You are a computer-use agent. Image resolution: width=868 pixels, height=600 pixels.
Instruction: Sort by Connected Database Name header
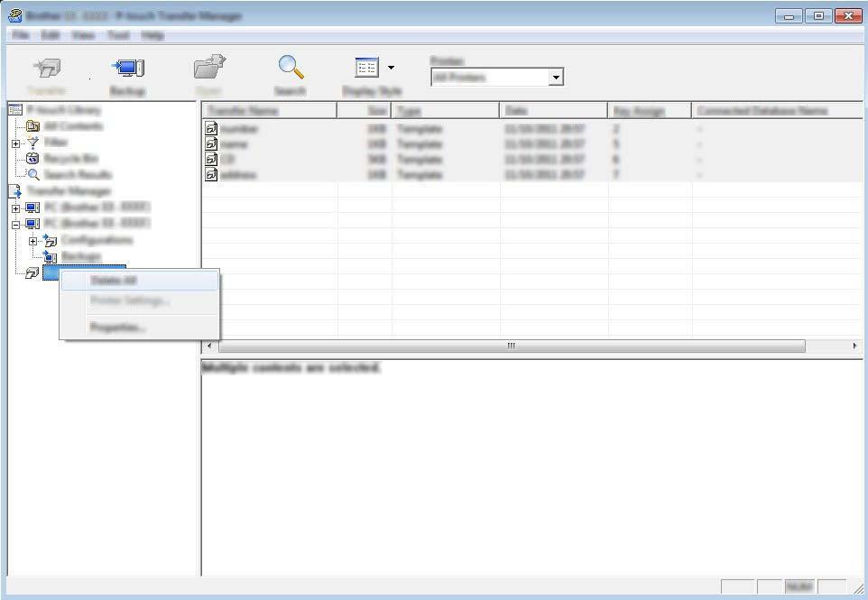777,111
